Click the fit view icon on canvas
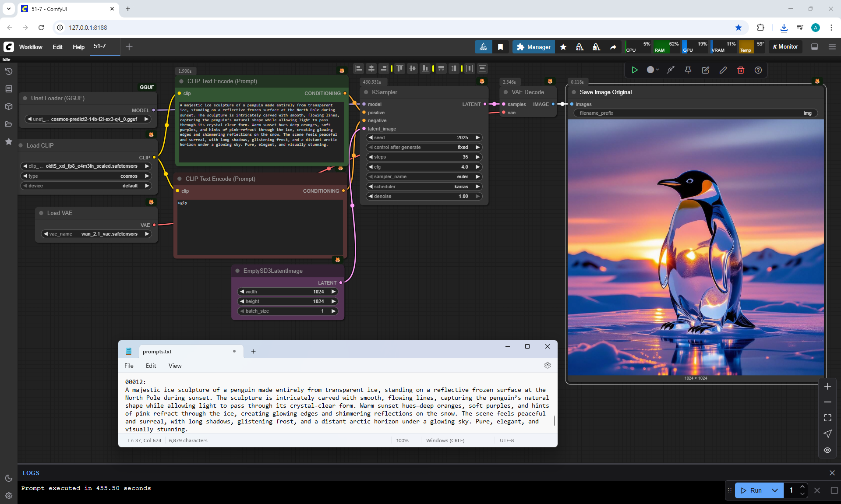Viewport: 841px width, 504px height. (x=827, y=418)
